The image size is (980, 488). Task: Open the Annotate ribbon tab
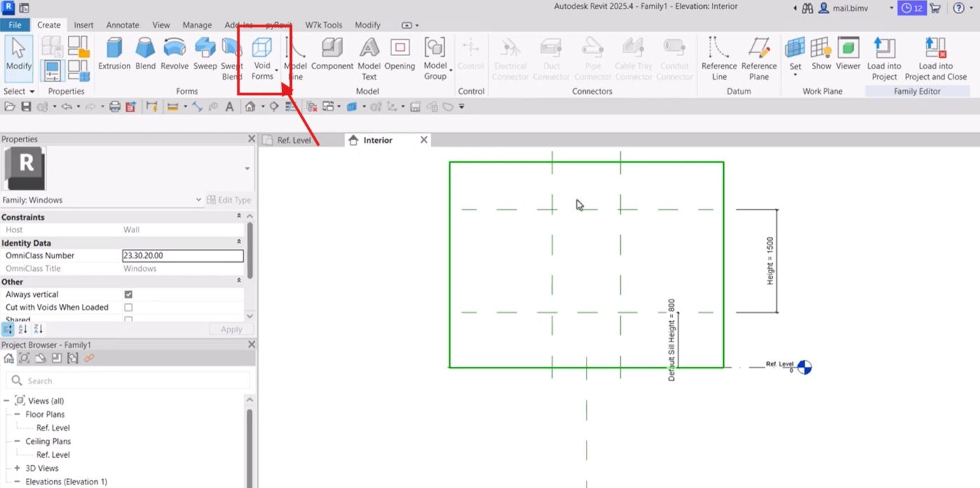(122, 25)
